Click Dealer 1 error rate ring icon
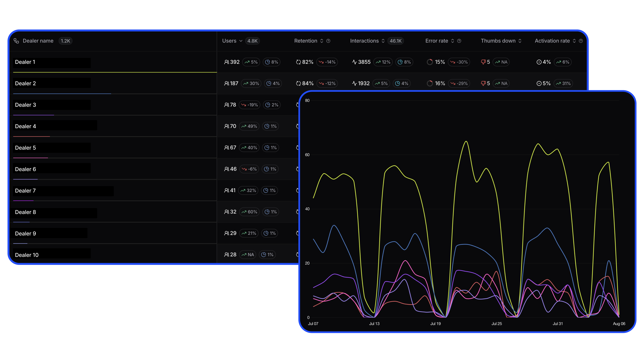644x362 pixels. coord(430,62)
